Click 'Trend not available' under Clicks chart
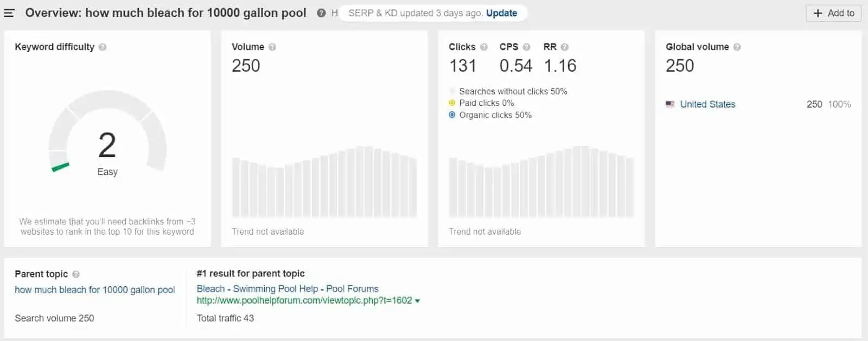 coord(485,232)
